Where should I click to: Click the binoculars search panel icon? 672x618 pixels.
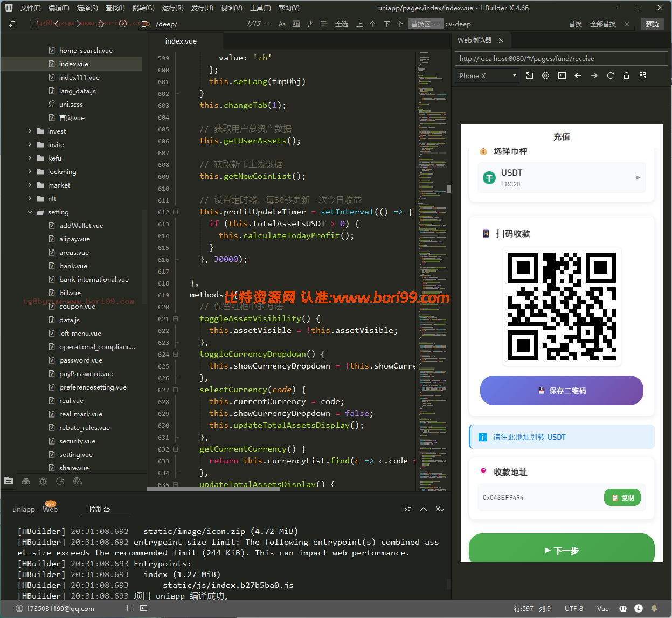tap(26, 481)
